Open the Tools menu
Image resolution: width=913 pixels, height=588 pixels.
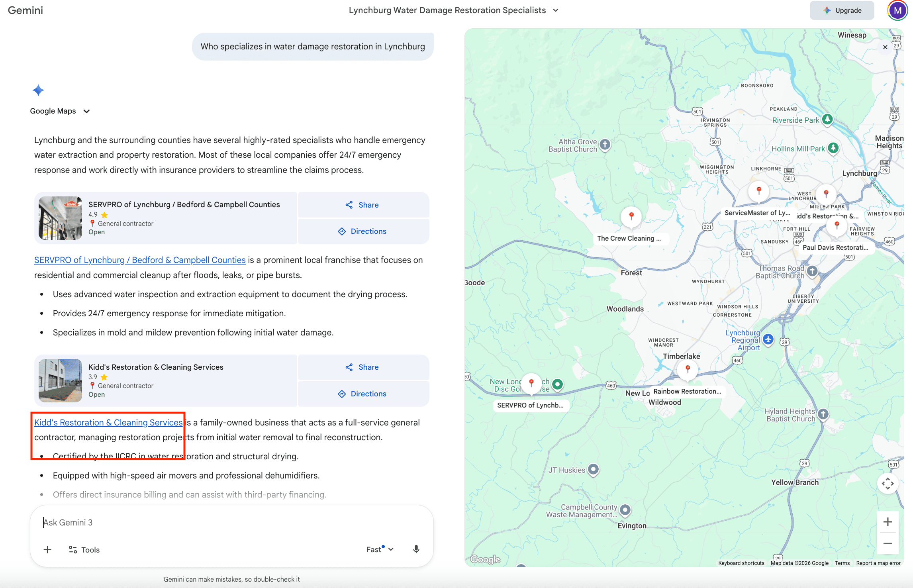pyautogui.click(x=84, y=550)
